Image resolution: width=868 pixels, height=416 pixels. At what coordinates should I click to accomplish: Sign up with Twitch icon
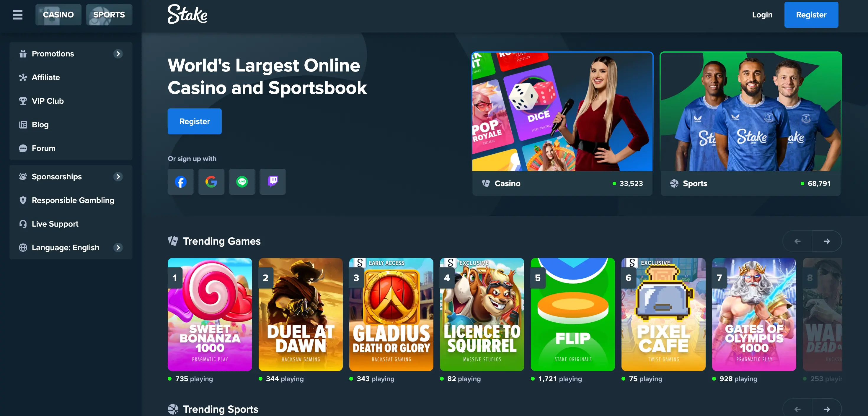273,182
